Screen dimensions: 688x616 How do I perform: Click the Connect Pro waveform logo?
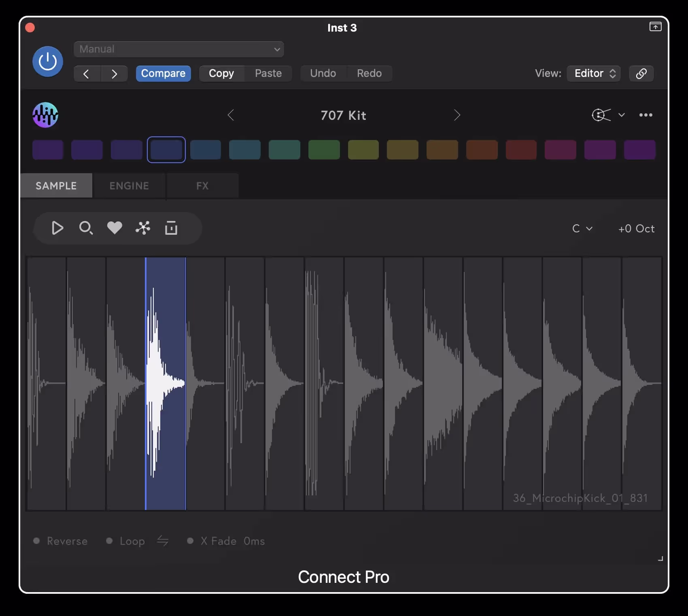45,115
